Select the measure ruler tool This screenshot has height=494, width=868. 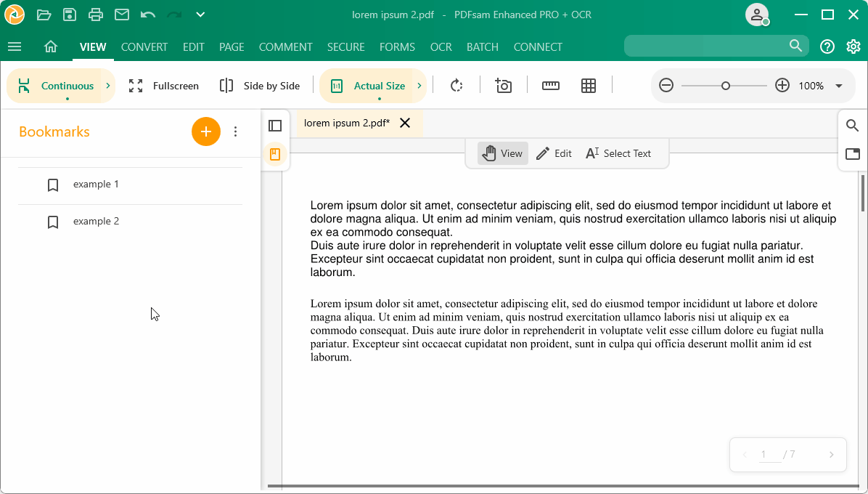click(x=550, y=85)
